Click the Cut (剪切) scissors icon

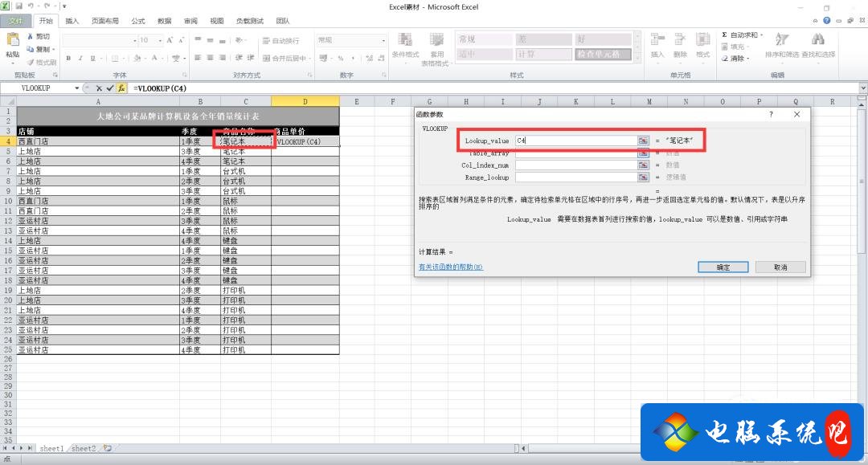(x=31, y=36)
